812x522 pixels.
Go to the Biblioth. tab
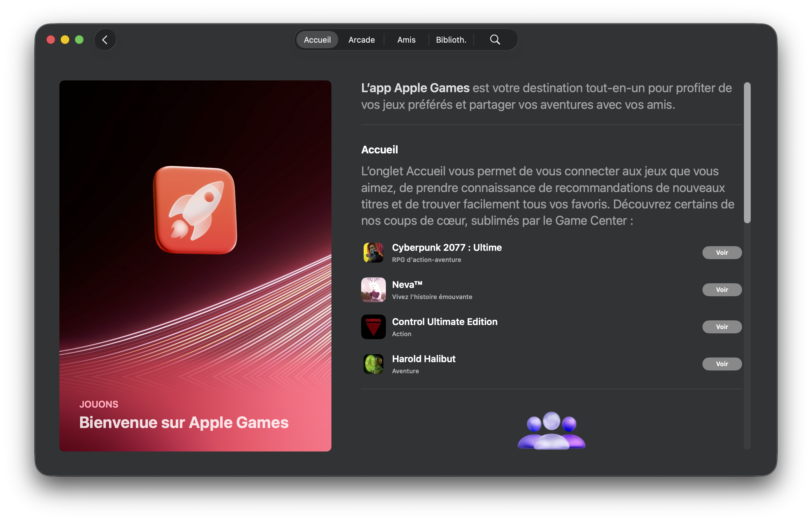tap(451, 40)
